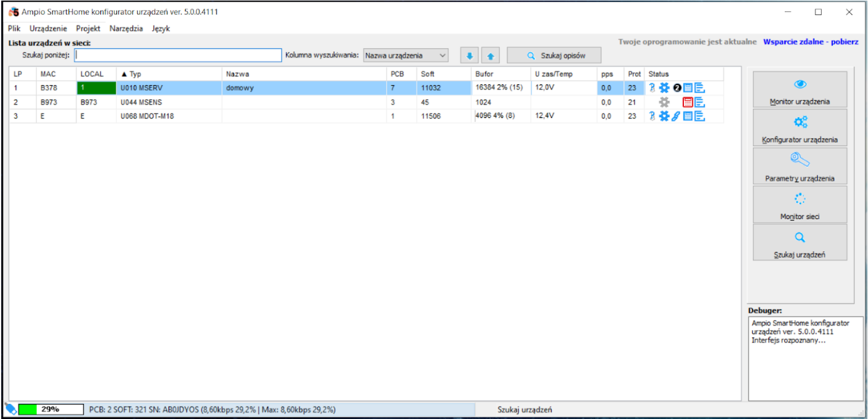Click the blue gear icon in the MDOT-M18 row
The width and height of the screenshot is (868, 419).
pyautogui.click(x=664, y=116)
